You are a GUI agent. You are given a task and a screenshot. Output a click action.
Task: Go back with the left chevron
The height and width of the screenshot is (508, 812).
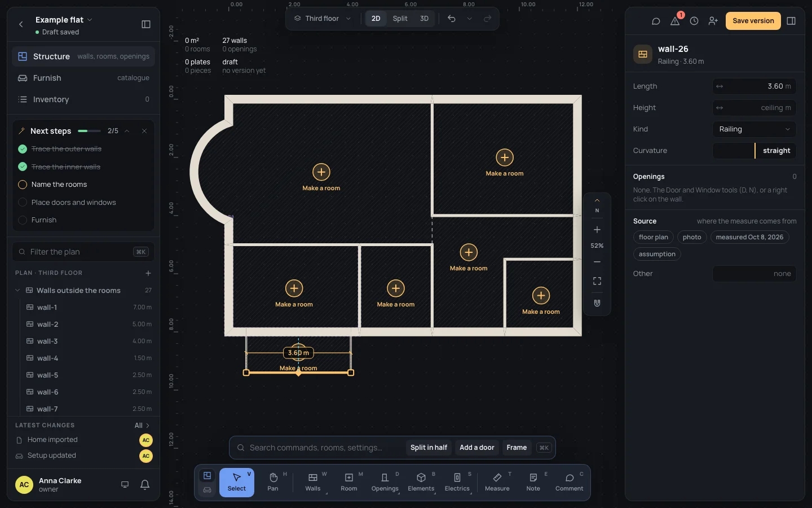21,24
